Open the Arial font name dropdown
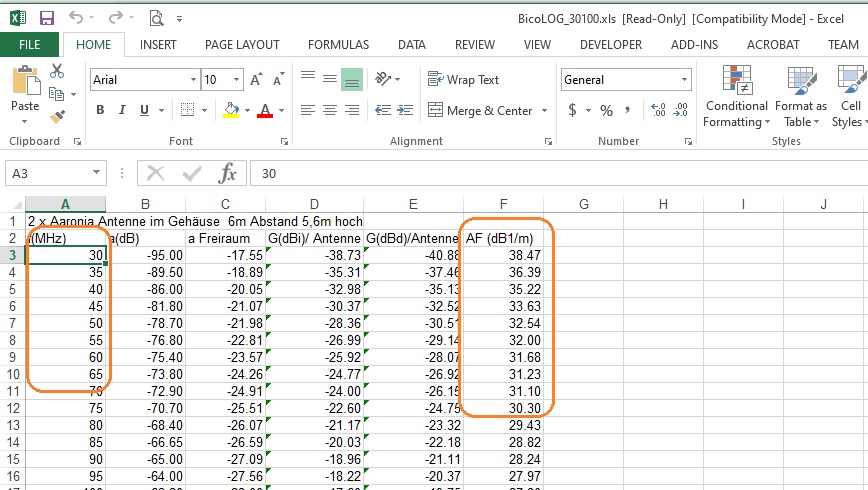The image size is (868, 490). click(x=193, y=80)
